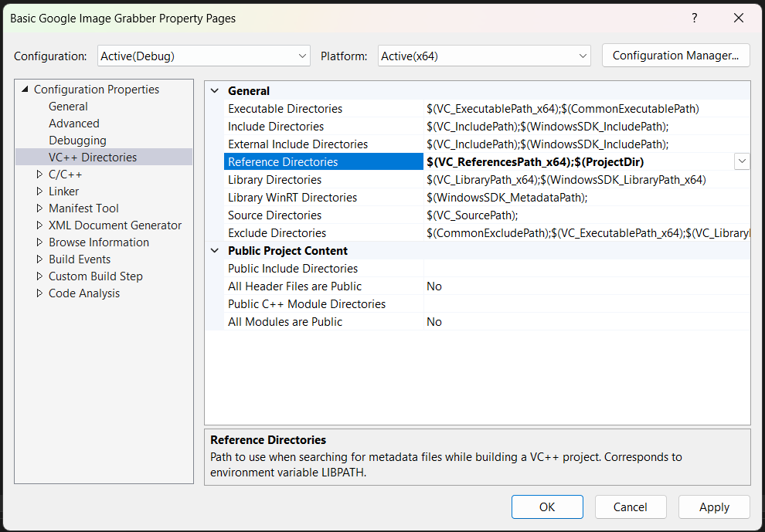Expand the Build Events node

pos(40,259)
